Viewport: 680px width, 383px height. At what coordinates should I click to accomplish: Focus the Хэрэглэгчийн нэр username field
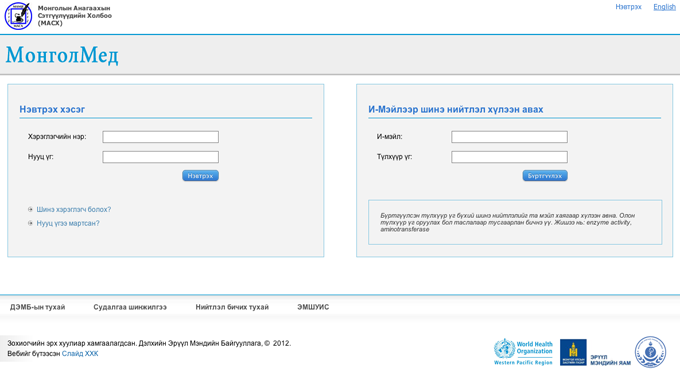coord(160,137)
